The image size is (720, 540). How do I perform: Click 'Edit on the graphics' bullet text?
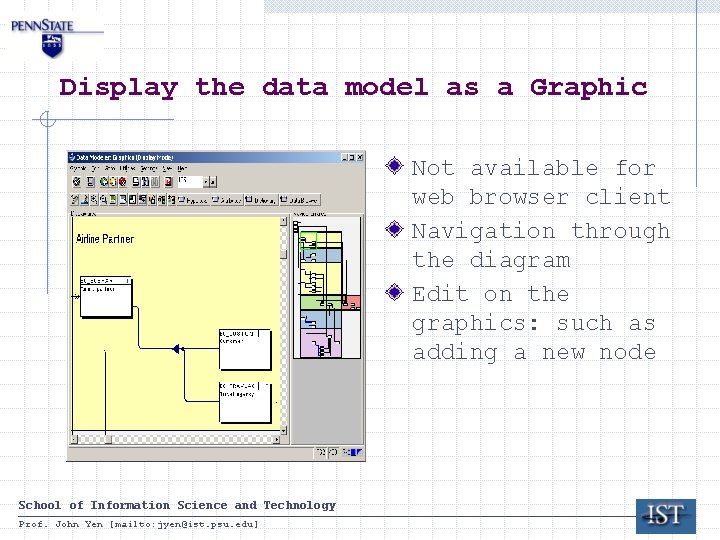point(534,323)
